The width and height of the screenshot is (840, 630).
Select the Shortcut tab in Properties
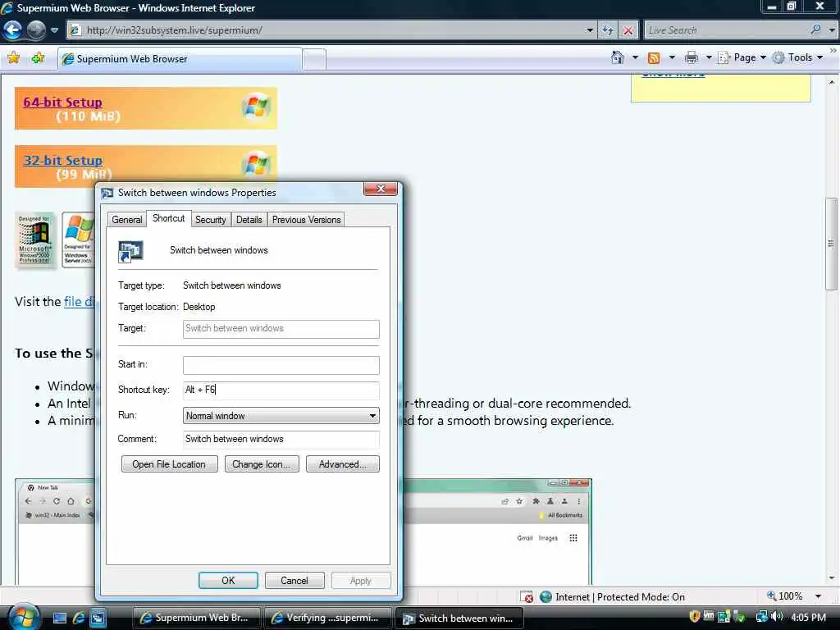pos(169,218)
